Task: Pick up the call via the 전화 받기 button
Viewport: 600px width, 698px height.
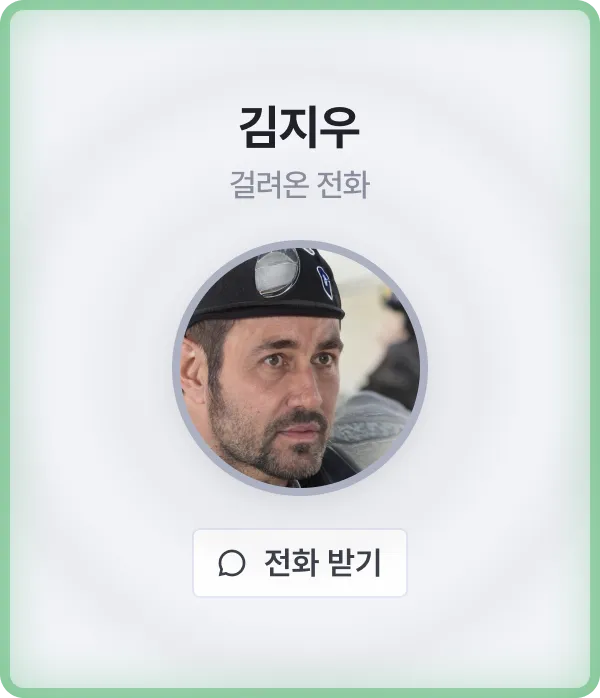Action: tap(300, 563)
